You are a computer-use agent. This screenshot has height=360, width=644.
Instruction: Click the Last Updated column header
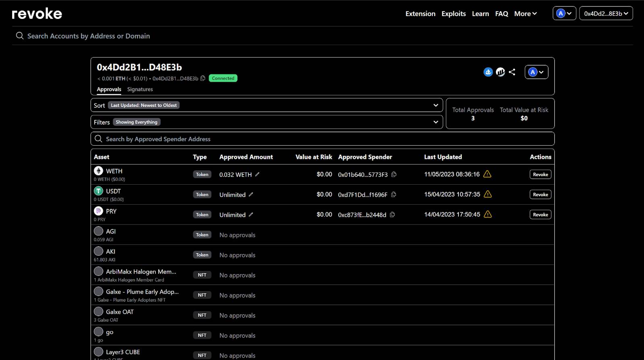pyautogui.click(x=443, y=157)
